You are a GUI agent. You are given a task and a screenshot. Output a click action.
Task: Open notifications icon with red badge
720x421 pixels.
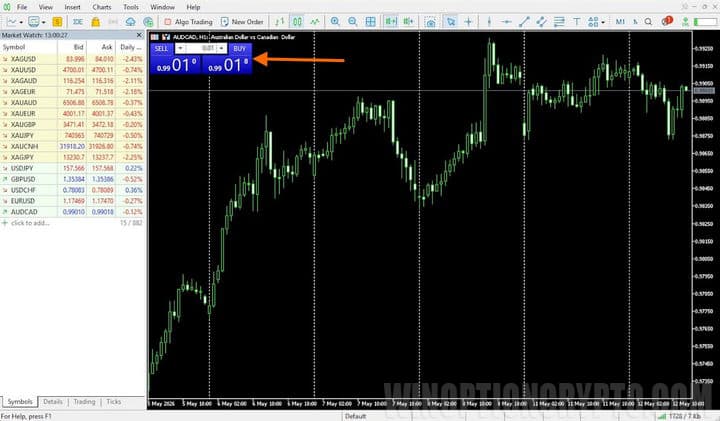[x=666, y=21]
